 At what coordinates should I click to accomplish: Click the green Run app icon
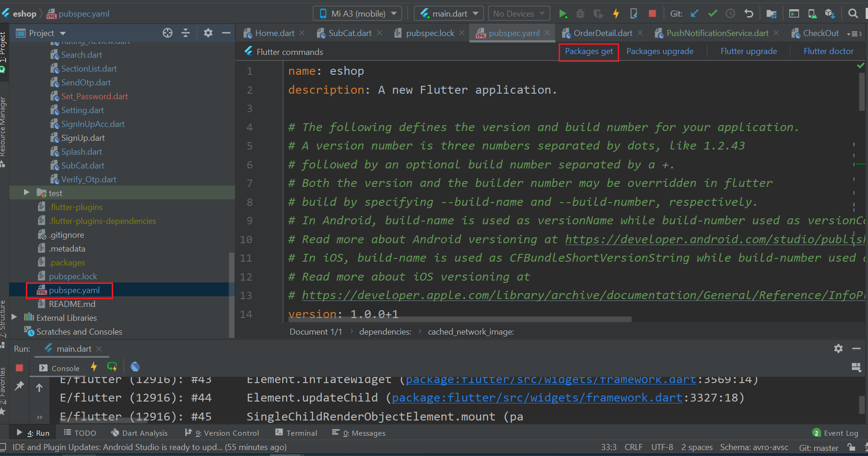tap(563, 14)
